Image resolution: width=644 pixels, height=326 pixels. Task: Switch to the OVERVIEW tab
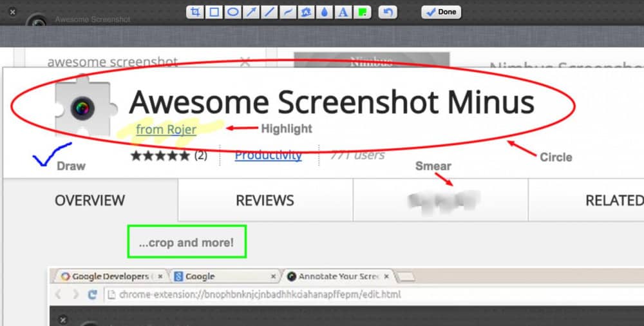click(90, 200)
